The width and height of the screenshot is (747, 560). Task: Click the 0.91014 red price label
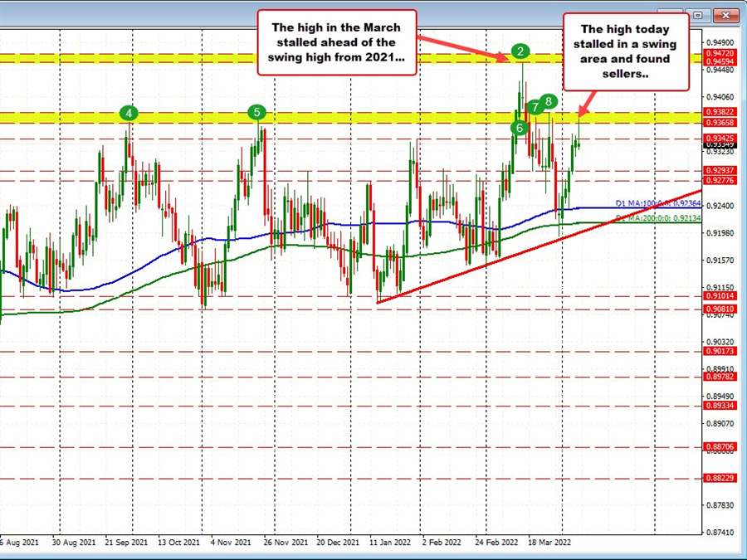pos(719,295)
